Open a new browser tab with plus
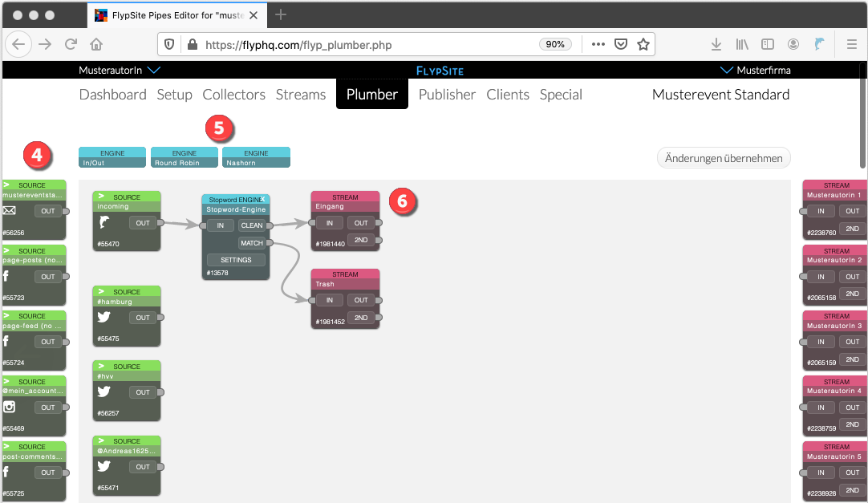Image resolution: width=868 pixels, height=503 pixels. [x=281, y=15]
